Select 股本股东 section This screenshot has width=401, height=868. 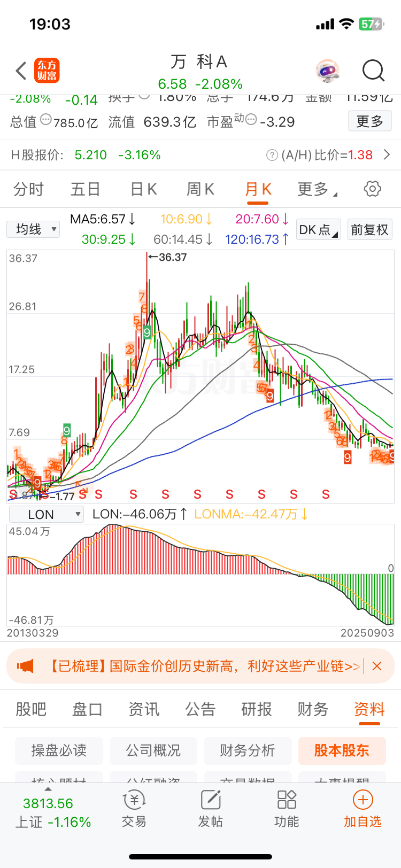coord(342,750)
